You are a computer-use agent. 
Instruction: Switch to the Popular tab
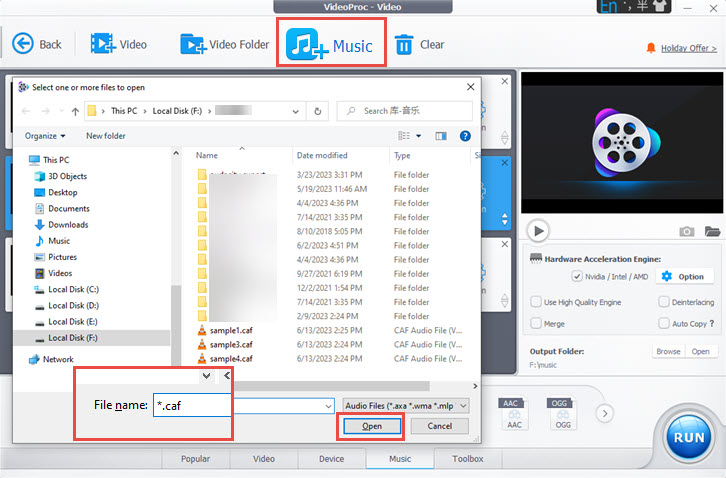pyautogui.click(x=195, y=459)
